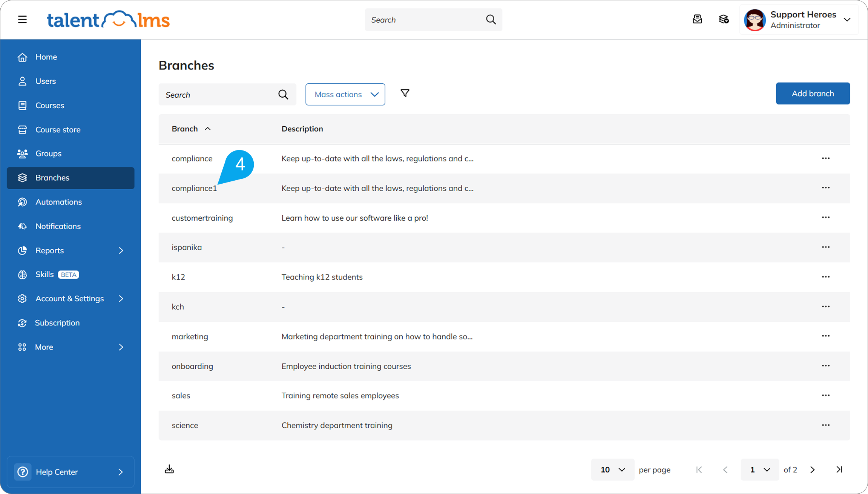Sort by the Branch column header
This screenshot has height=494, width=868.
(x=191, y=129)
